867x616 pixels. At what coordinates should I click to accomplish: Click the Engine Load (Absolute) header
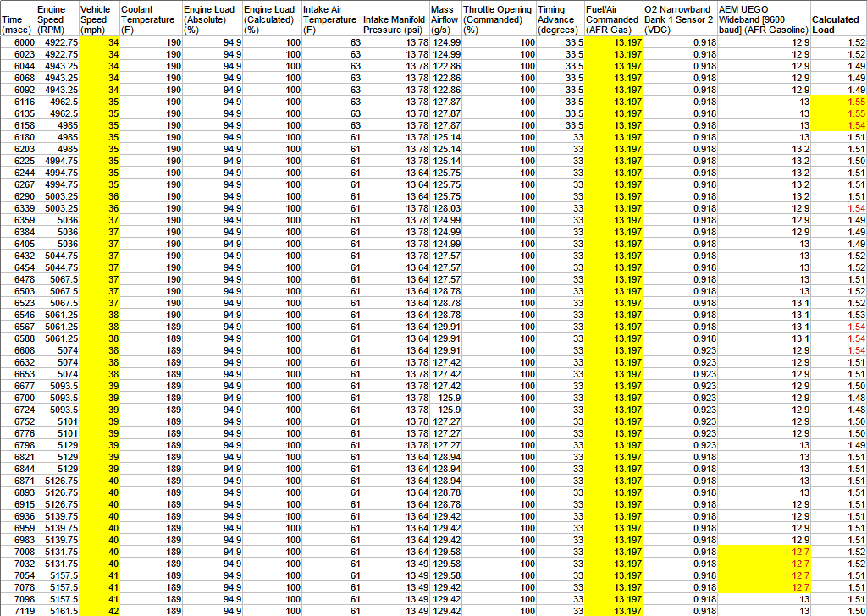click(210, 19)
